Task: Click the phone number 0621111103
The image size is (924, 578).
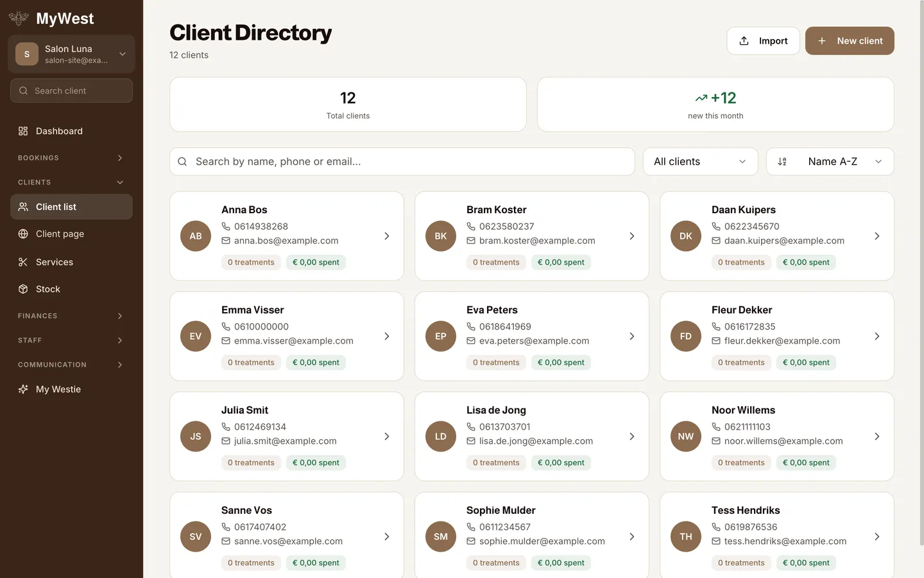Action: [x=748, y=426]
